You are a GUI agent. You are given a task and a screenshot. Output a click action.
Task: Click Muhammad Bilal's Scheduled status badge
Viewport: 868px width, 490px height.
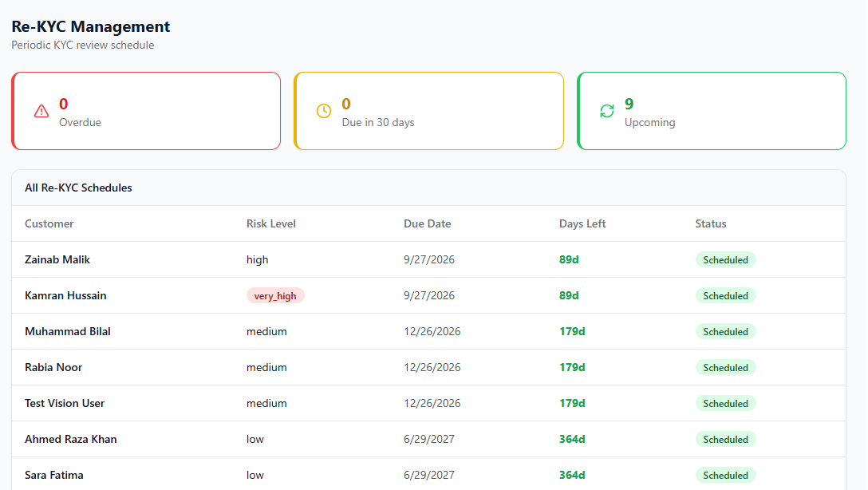[726, 332]
